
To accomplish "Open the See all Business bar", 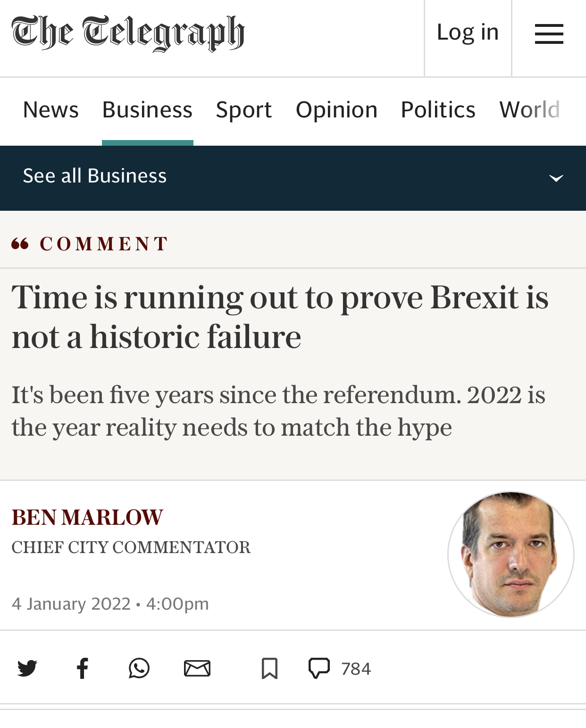I will [95, 176].
